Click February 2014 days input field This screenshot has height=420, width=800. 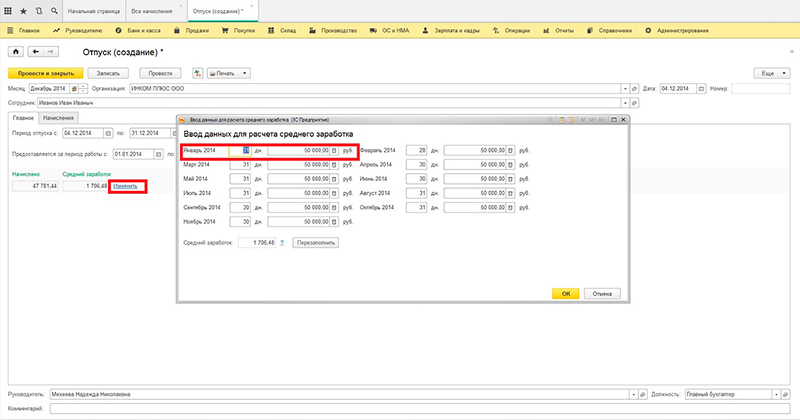pyautogui.click(x=416, y=151)
